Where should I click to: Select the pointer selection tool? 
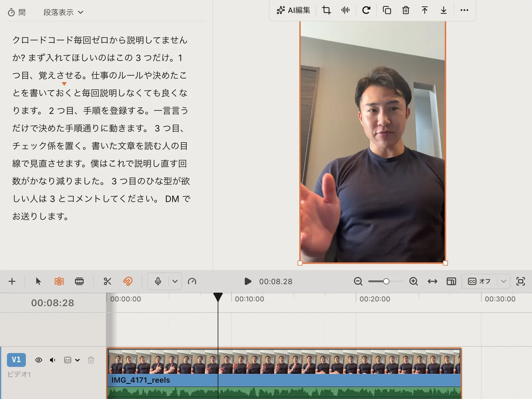38,281
